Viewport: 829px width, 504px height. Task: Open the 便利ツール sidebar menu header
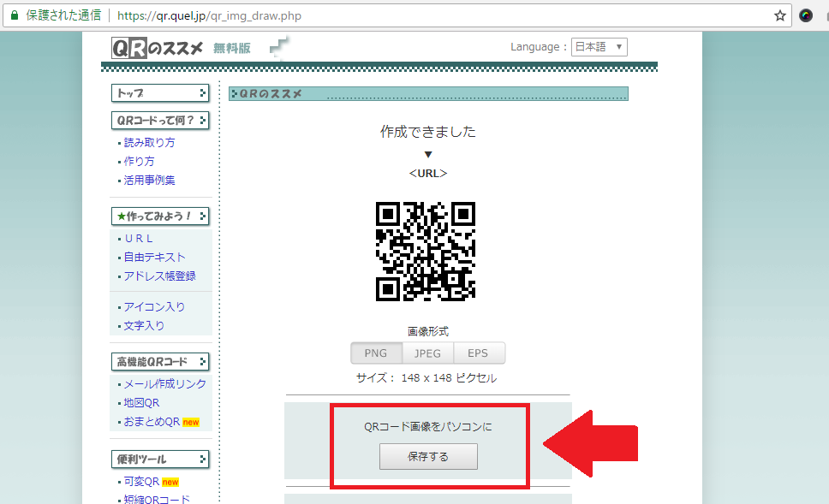tap(160, 460)
